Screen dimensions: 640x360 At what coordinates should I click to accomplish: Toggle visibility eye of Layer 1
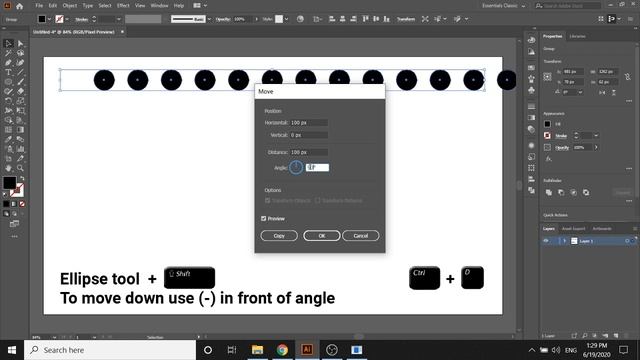[x=546, y=241]
